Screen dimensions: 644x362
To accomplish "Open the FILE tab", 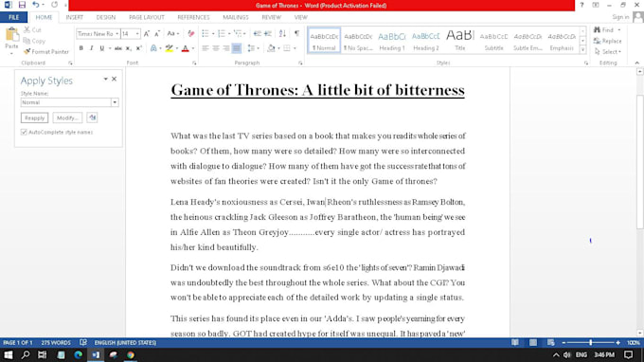I will pyautogui.click(x=13, y=17).
